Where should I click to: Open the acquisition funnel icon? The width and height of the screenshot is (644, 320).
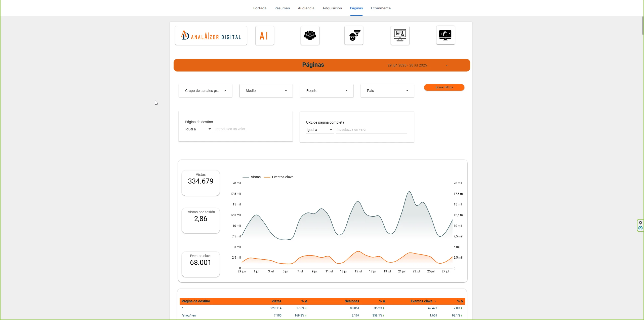pos(353,35)
